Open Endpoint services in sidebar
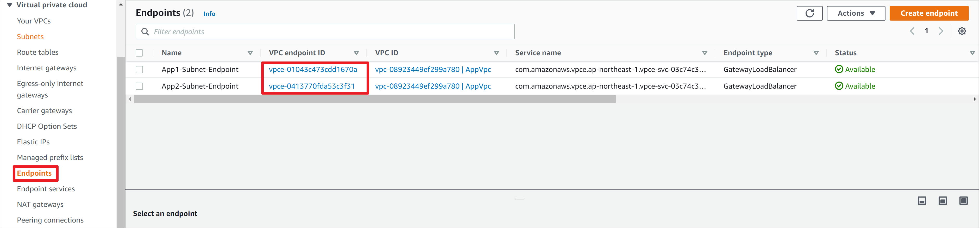Viewport: 980px width, 228px height. 46,189
